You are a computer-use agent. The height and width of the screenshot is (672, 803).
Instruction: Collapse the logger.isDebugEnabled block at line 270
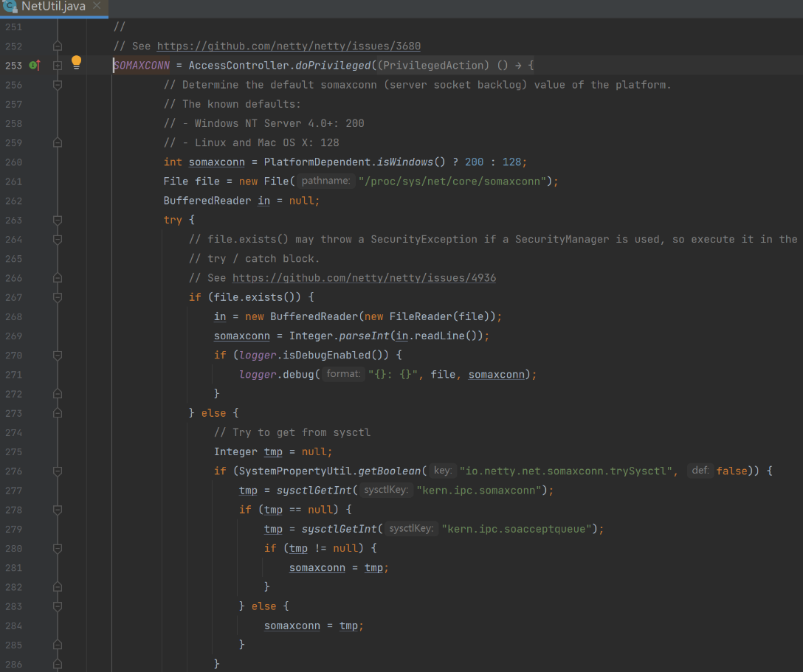click(x=58, y=355)
